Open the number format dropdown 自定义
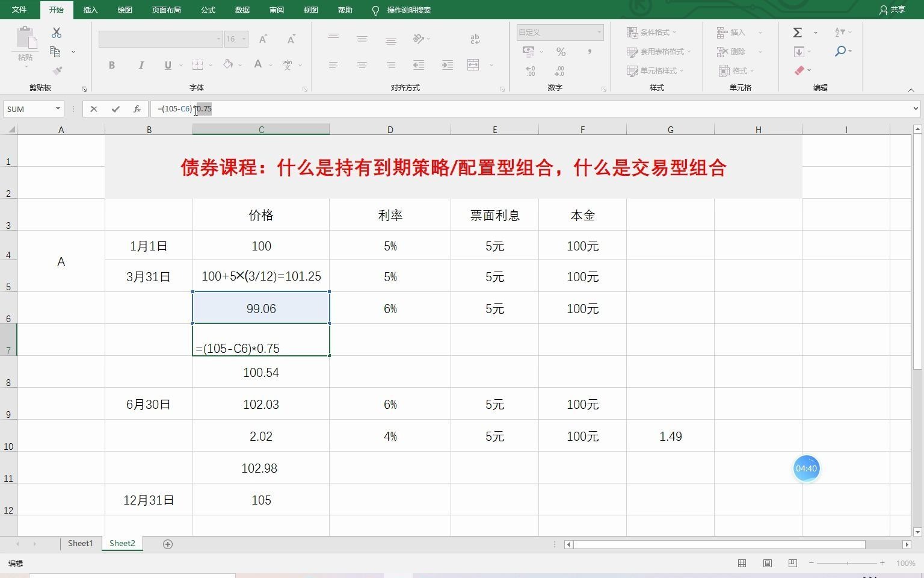Viewport: 924px width, 578px height. (599, 32)
